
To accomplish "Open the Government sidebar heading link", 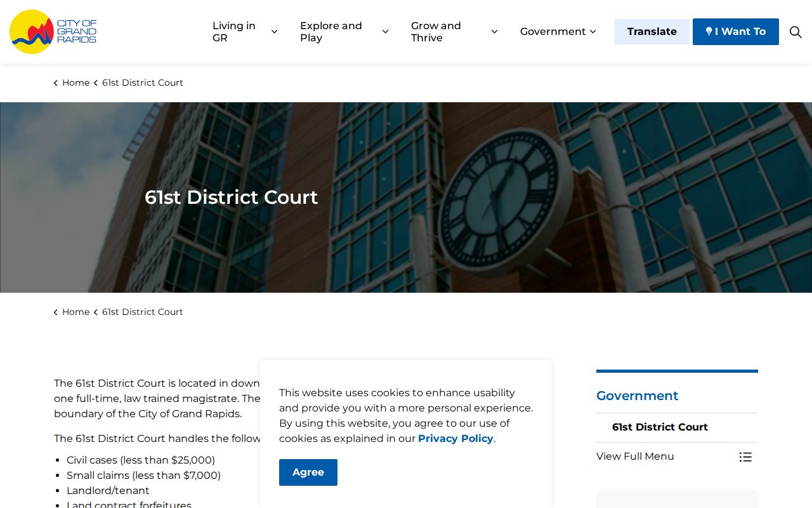I will tap(637, 396).
